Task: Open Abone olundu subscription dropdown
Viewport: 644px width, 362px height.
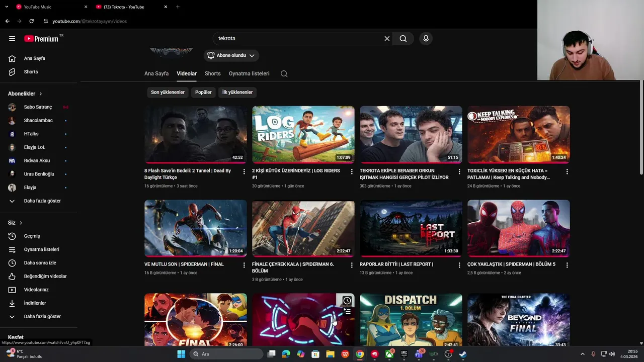Action: 231,55
